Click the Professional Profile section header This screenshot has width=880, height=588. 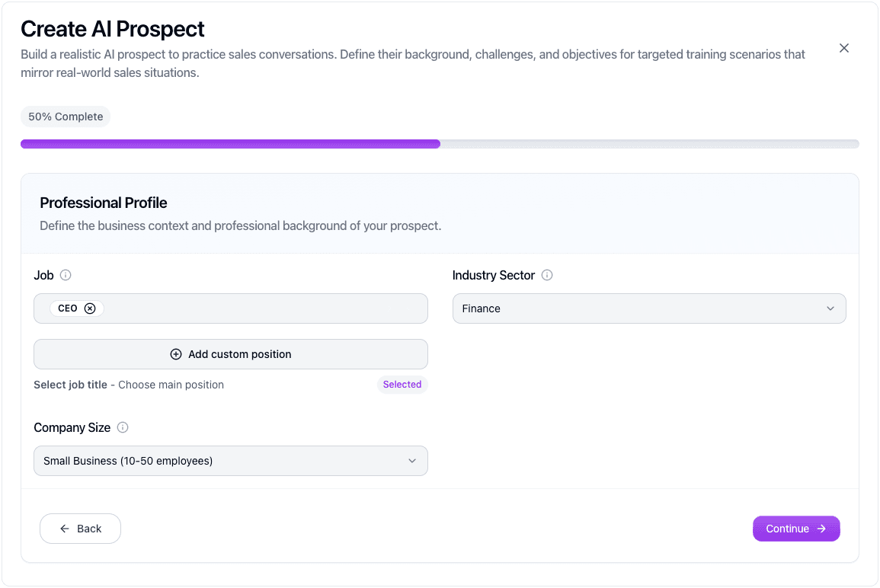pos(103,203)
